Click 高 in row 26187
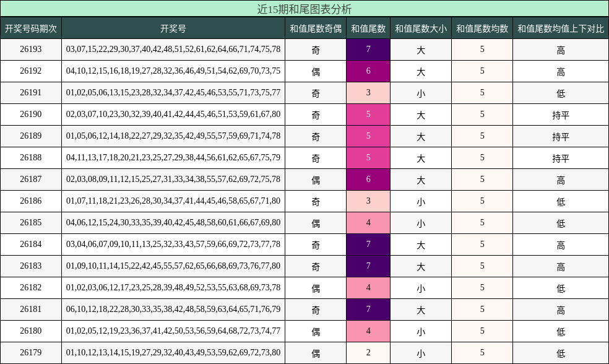 (x=561, y=180)
